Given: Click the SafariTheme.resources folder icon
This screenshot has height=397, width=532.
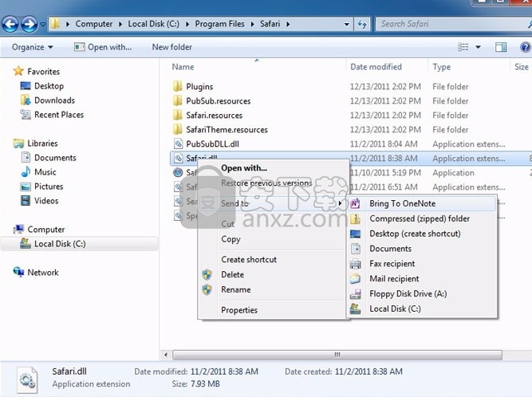Looking at the screenshot, I should tap(177, 129).
